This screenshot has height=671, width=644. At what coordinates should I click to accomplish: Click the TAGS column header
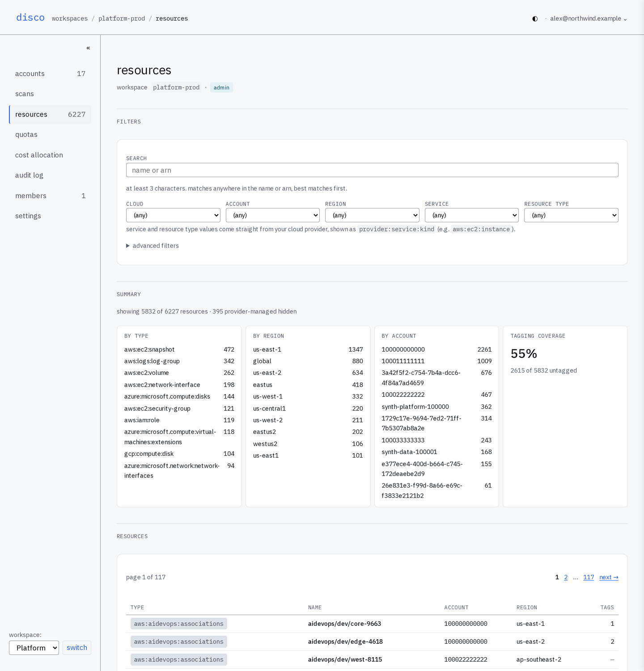tap(607, 607)
